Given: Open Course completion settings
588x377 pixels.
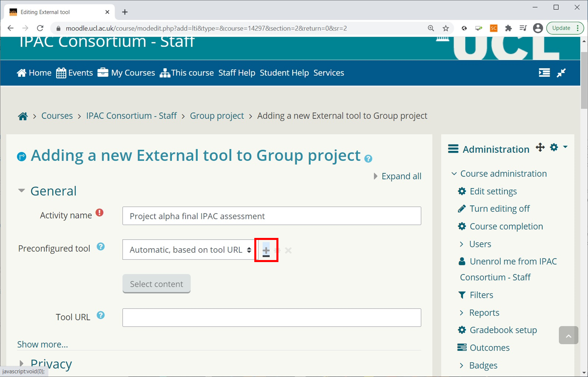Looking at the screenshot, I should pos(506,227).
